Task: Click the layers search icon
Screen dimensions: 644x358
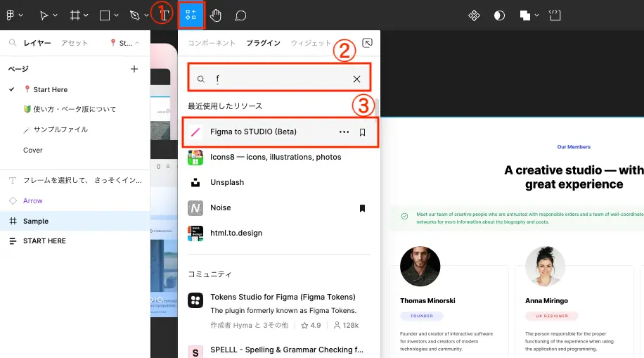Action: pyautogui.click(x=13, y=43)
